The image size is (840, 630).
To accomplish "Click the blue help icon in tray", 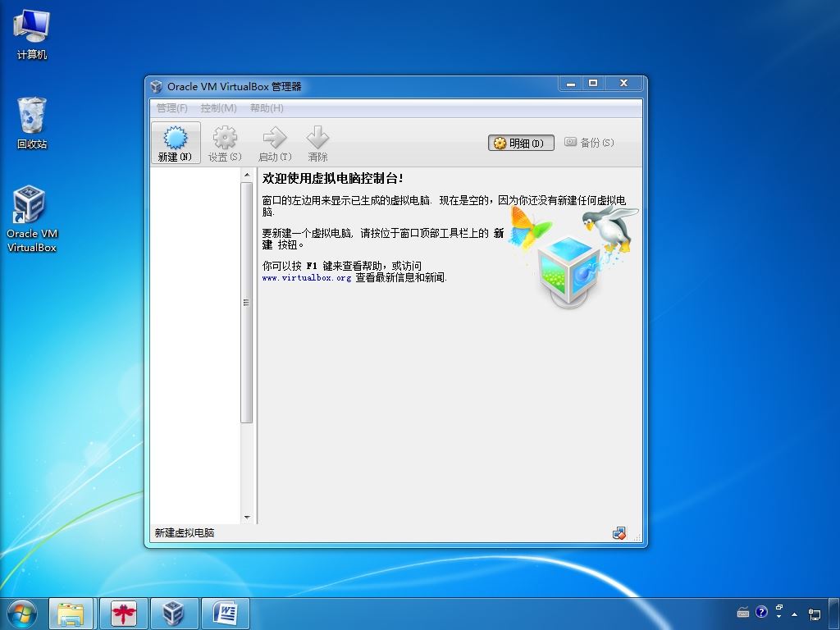I will 761,612.
